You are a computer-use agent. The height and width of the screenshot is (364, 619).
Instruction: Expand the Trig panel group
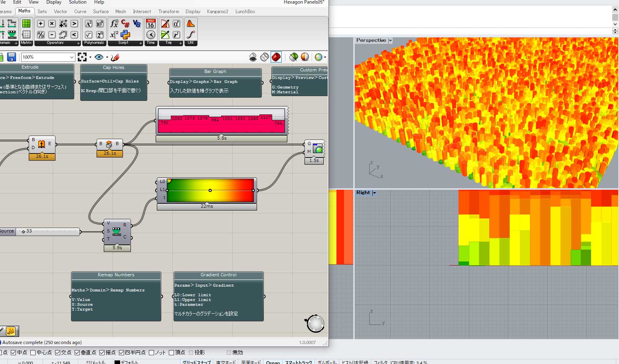point(180,43)
